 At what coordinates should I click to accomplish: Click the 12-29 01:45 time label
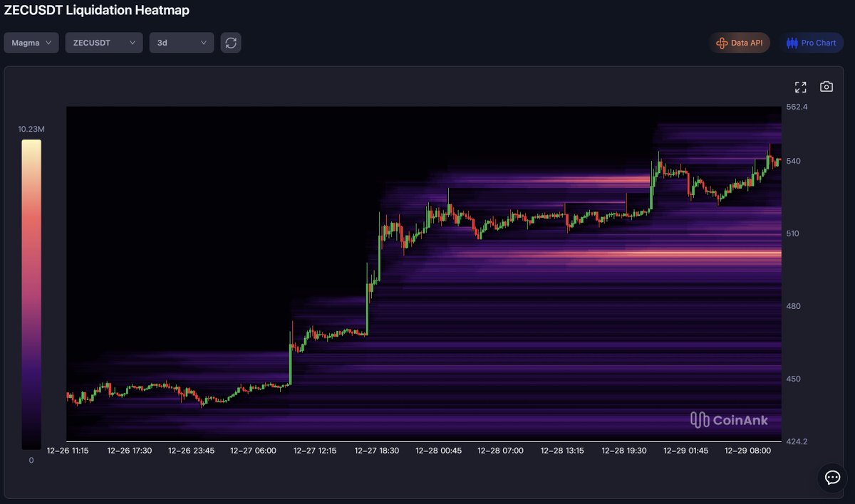click(x=685, y=451)
